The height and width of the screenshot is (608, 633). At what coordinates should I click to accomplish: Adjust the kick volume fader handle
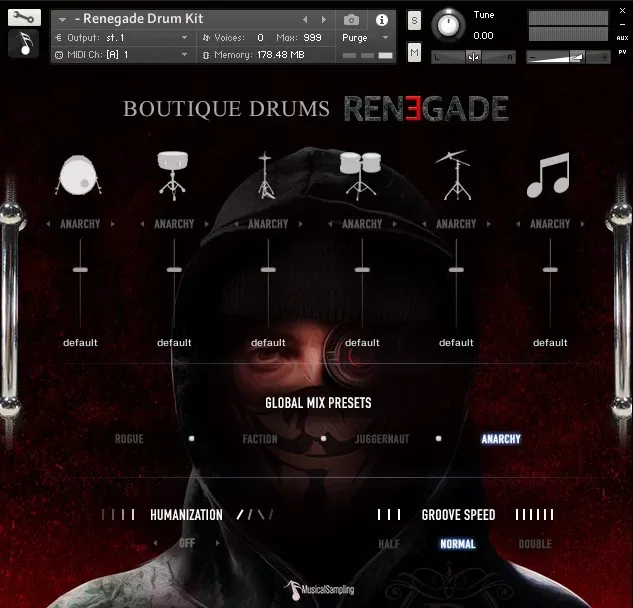(80, 269)
